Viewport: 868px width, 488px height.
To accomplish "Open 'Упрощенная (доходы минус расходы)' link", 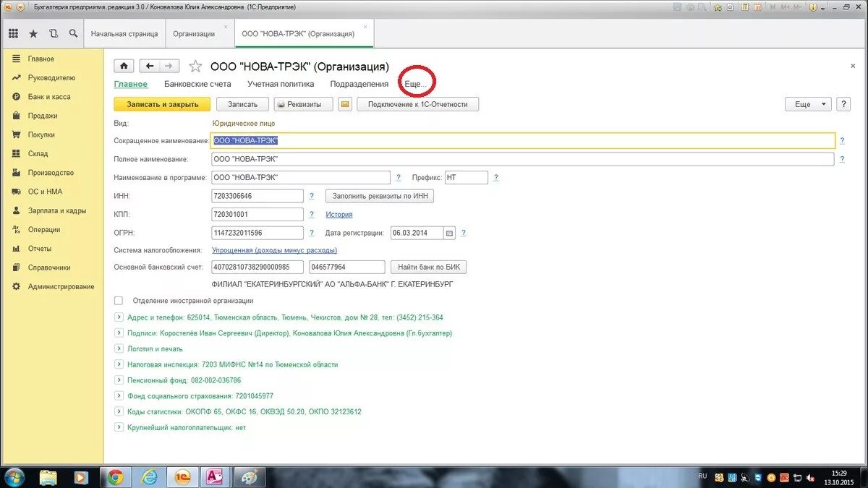I will coord(274,250).
